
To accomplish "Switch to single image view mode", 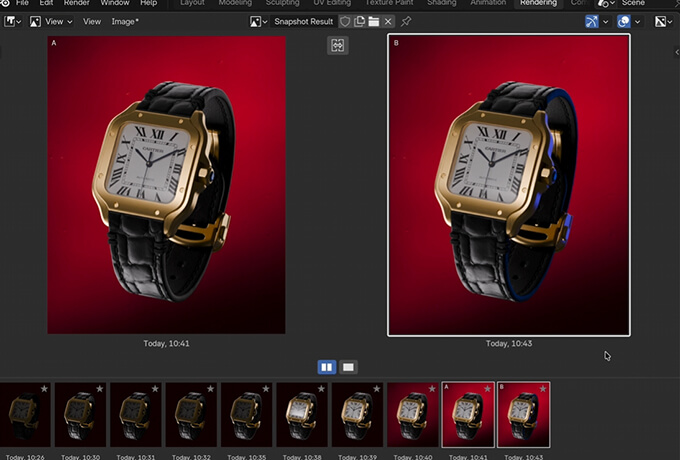I will coord(348,367).
